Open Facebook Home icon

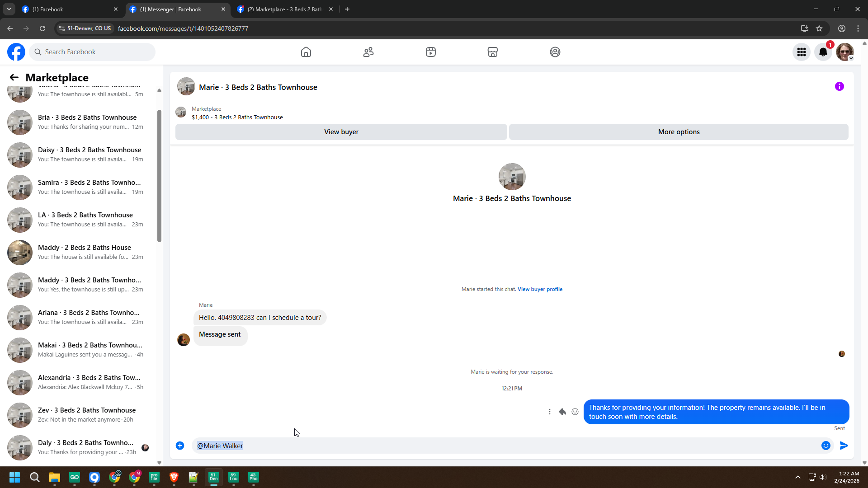pos(306,52)
